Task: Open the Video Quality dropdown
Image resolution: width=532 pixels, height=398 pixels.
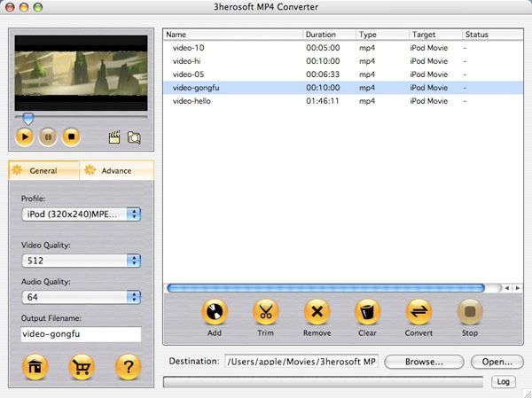Action: (81, 261)
